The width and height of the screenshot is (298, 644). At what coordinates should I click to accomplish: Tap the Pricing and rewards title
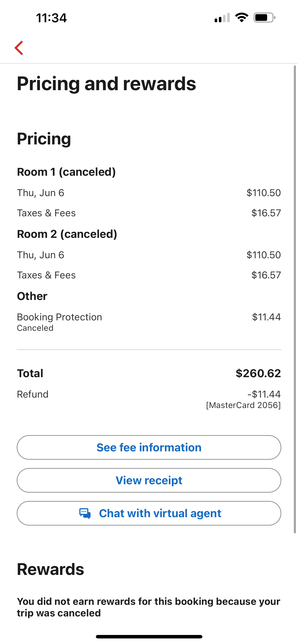(106, 84)
